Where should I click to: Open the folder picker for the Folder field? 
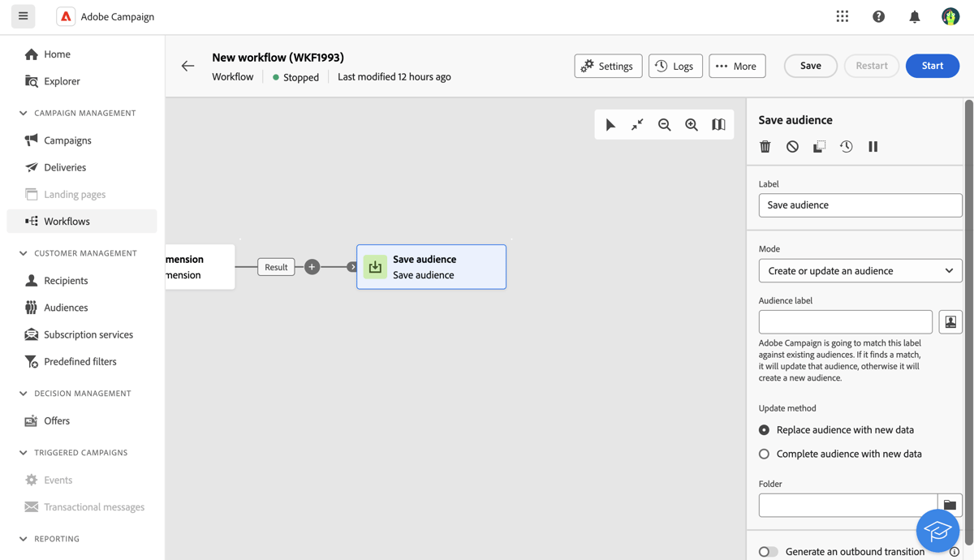(x=950, y=504)
